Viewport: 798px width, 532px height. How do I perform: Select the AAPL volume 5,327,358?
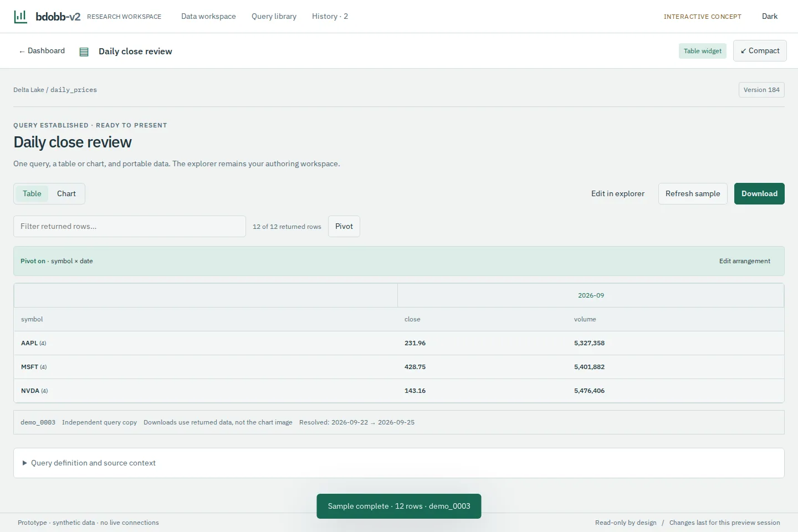[x=589, y=343]
